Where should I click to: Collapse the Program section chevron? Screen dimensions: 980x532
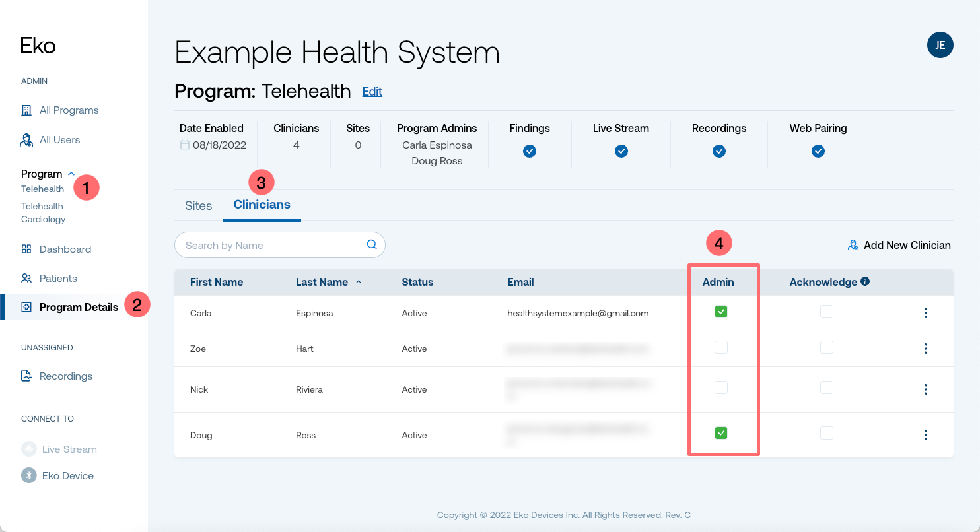pos(71,174)
